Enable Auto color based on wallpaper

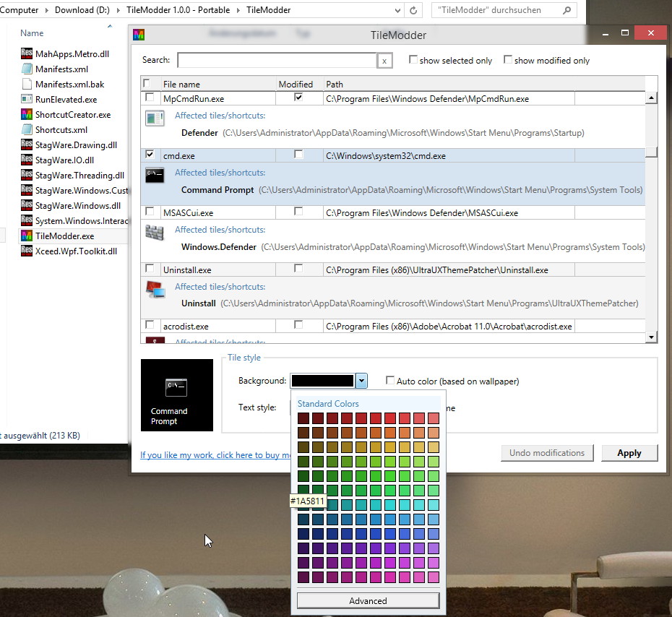tap(390, 380)
